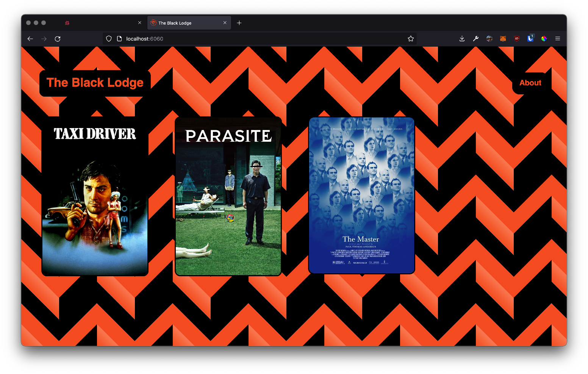The image size is (588, 374).
Task: Open developer tools wrench icon
Action: [x=476, y=39]
